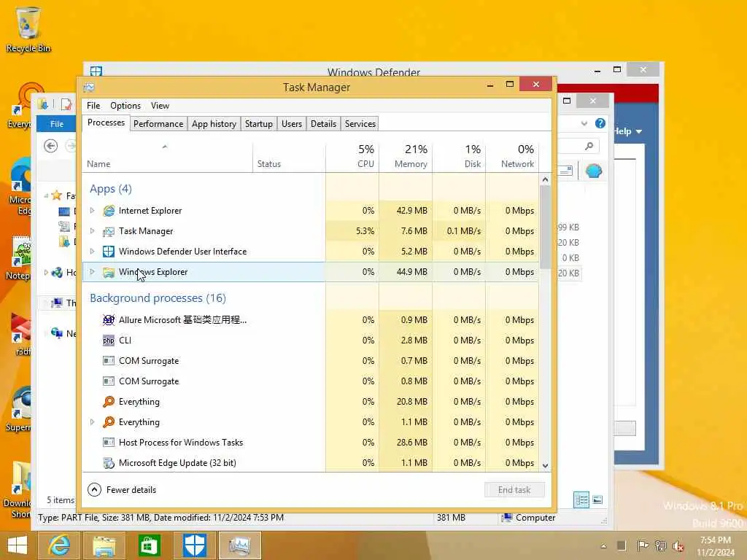Open the Windows Start button
Viewport: 747px width, 560px height.
[x=18, y=545]
